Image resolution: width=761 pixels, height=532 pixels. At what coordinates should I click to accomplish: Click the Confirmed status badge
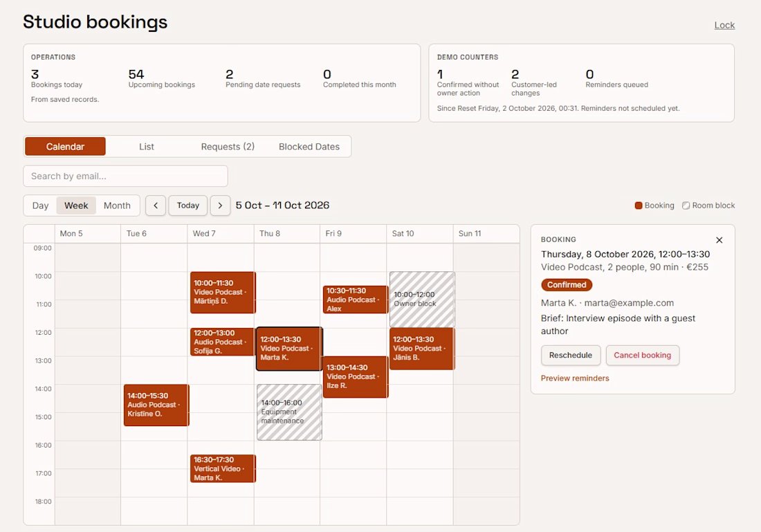point(567,285)
